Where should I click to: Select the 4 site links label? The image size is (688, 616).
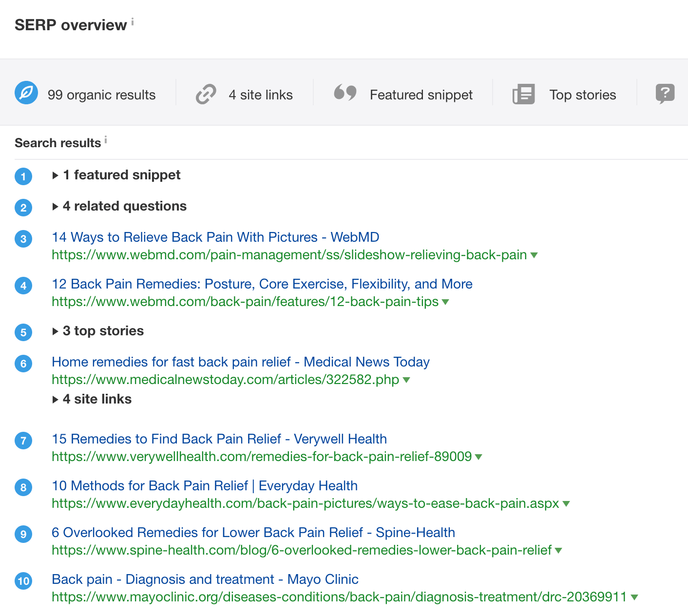(261, 95)
